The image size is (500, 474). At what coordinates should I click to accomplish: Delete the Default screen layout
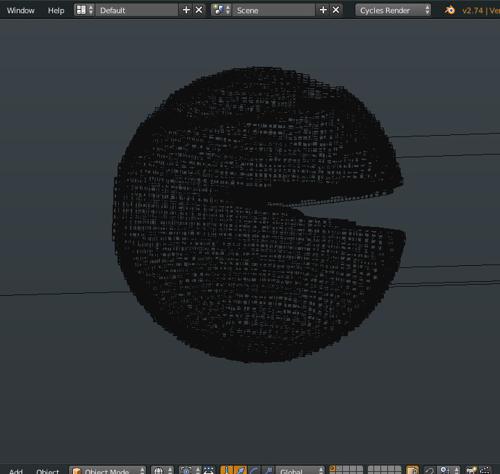[199, 10]
